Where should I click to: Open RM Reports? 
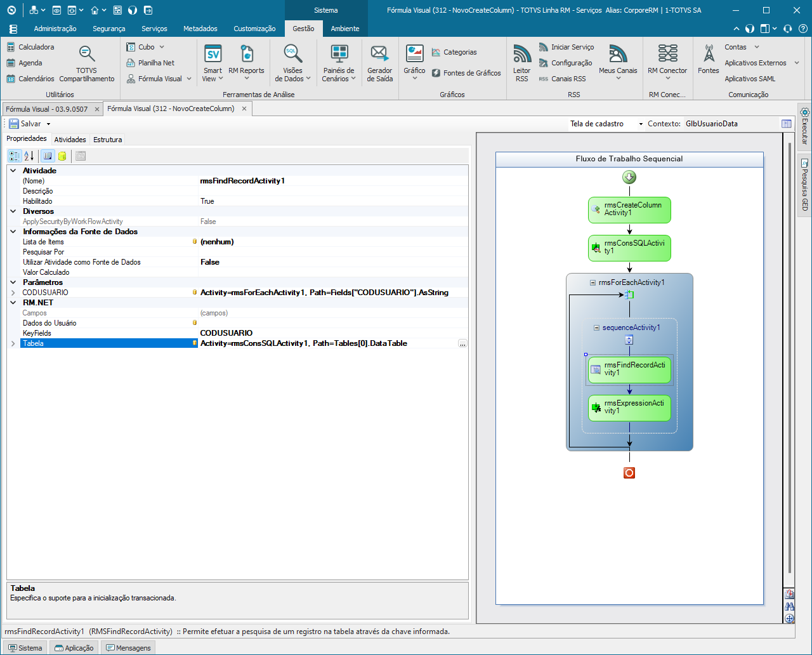[246, 63]
